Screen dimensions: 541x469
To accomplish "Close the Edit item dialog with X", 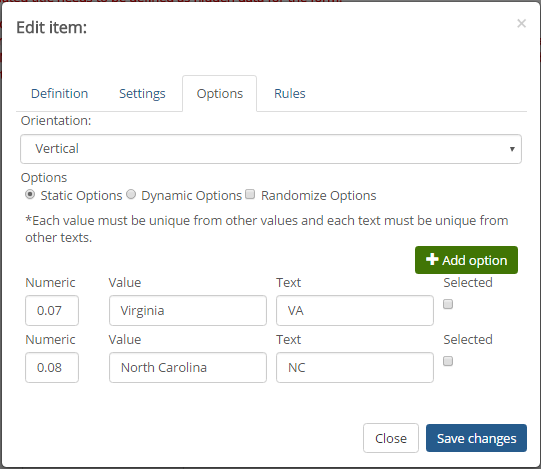I will click(x=521, y=23).
